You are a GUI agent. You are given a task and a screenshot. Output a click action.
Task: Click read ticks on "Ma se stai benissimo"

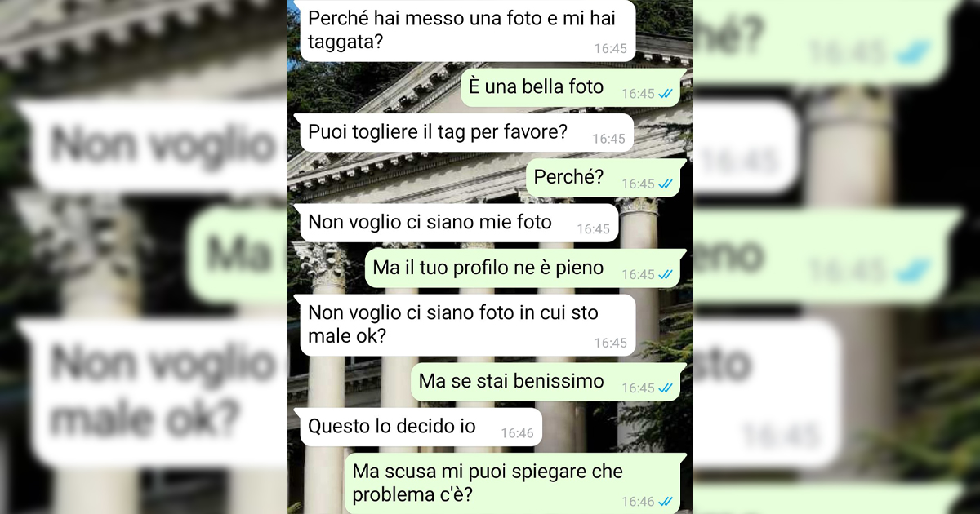click(666, 388)
